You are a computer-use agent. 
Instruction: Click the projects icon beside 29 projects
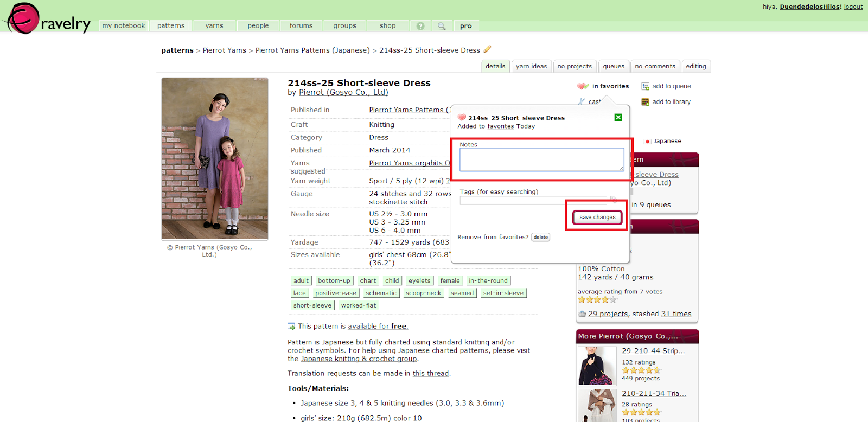click(x=582, y=314)
